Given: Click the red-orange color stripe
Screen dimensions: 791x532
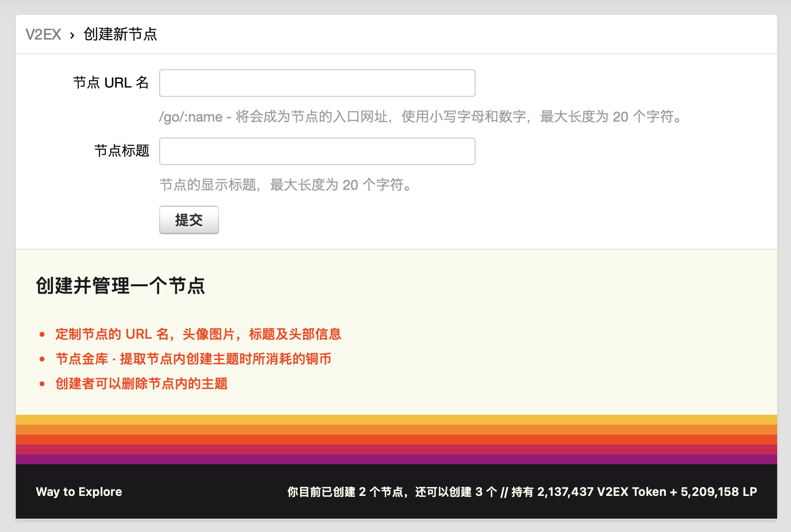Looking at the screenshot, I should pyautogui.click(x=396, y=440).
